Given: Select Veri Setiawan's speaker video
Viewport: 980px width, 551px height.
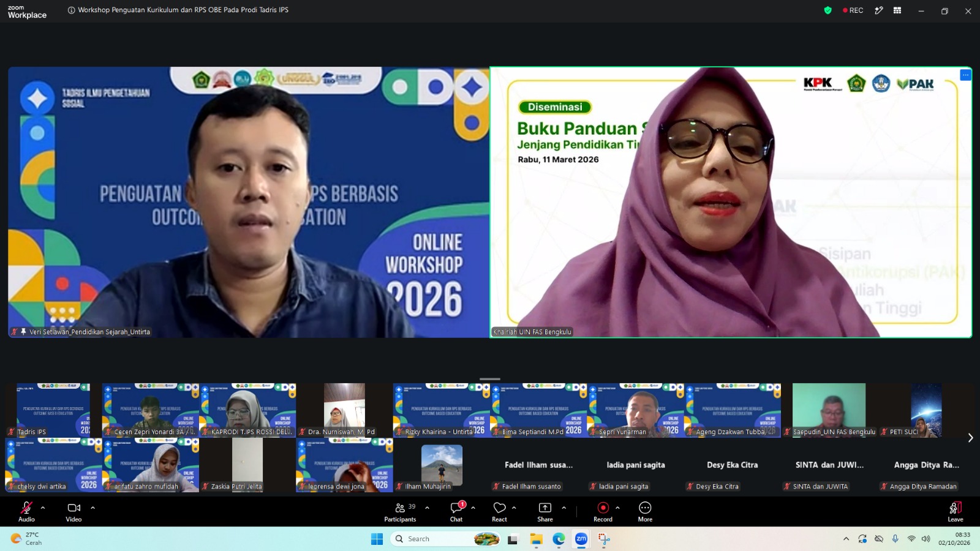Looking at the screenshot, I should [x=249, y=202].
